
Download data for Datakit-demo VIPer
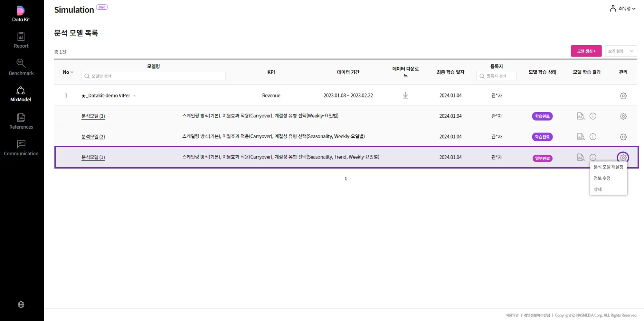(405, 96)
